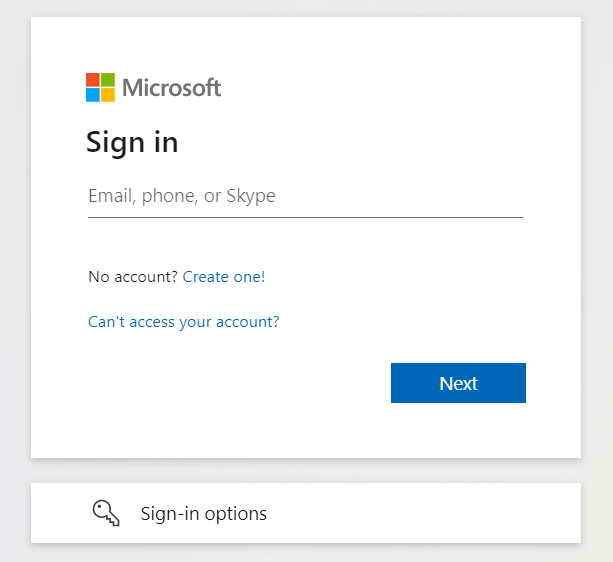Click the "Sign-in options" text label

204,514
